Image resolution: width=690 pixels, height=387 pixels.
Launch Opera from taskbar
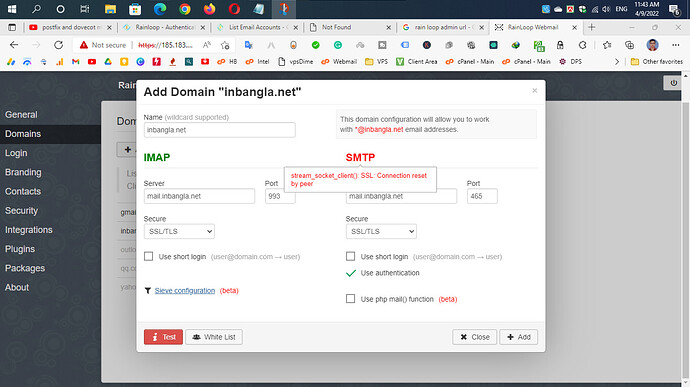(234, 9)
